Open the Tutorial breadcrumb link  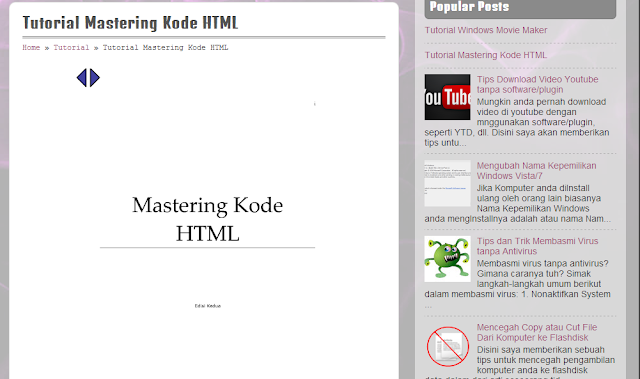pos(71,47)
